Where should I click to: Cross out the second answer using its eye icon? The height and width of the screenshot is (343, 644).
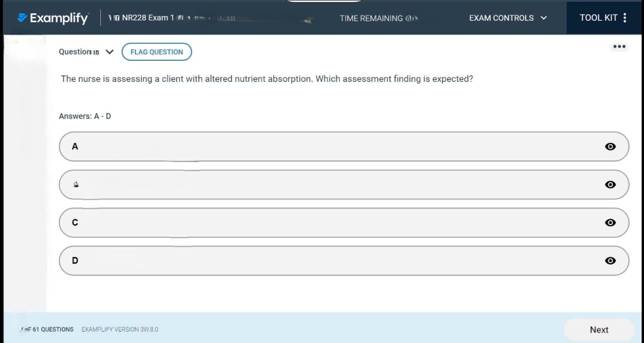click(x=610, y=185)
